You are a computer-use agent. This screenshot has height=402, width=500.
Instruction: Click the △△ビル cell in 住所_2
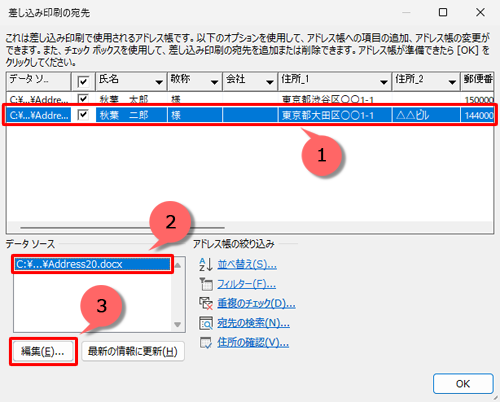point(426,115)
